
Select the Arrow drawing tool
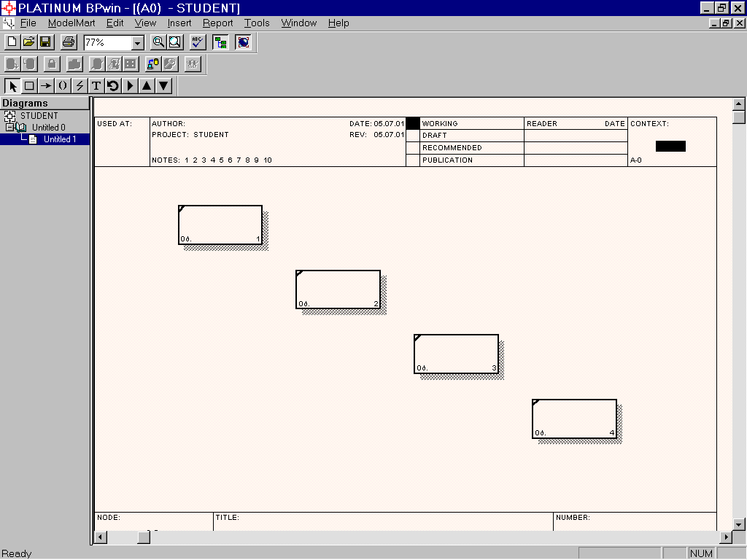tap(46, 86)
